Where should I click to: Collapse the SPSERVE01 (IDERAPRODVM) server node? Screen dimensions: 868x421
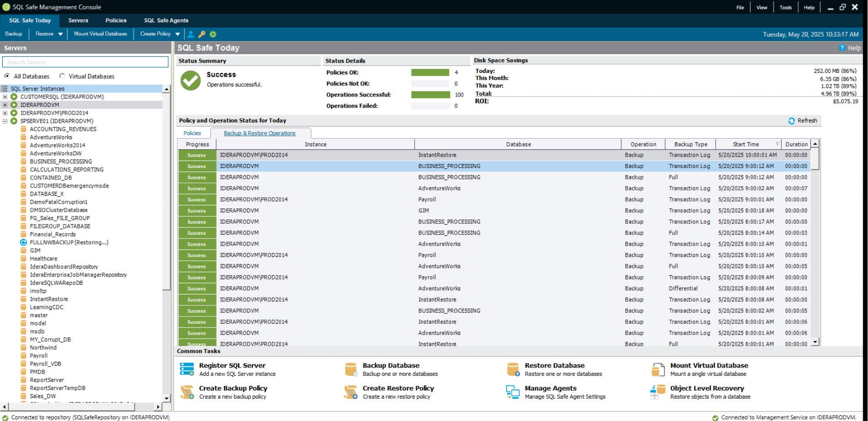click(5, 121)
